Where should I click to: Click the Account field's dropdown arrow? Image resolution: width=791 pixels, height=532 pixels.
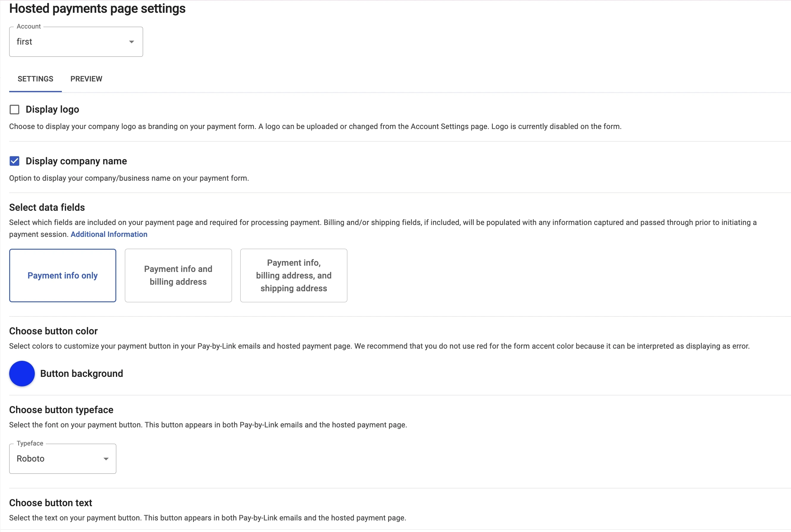[131, 42]
